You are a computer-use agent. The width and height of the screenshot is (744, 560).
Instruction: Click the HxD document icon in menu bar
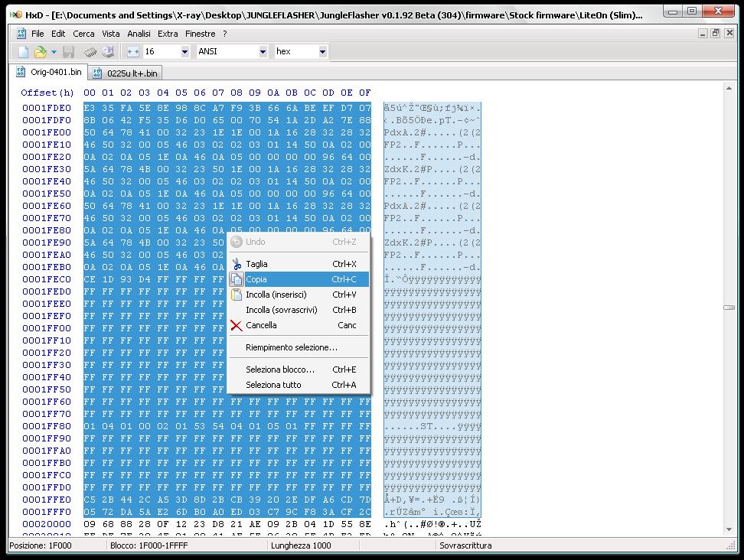click(21, 33)
